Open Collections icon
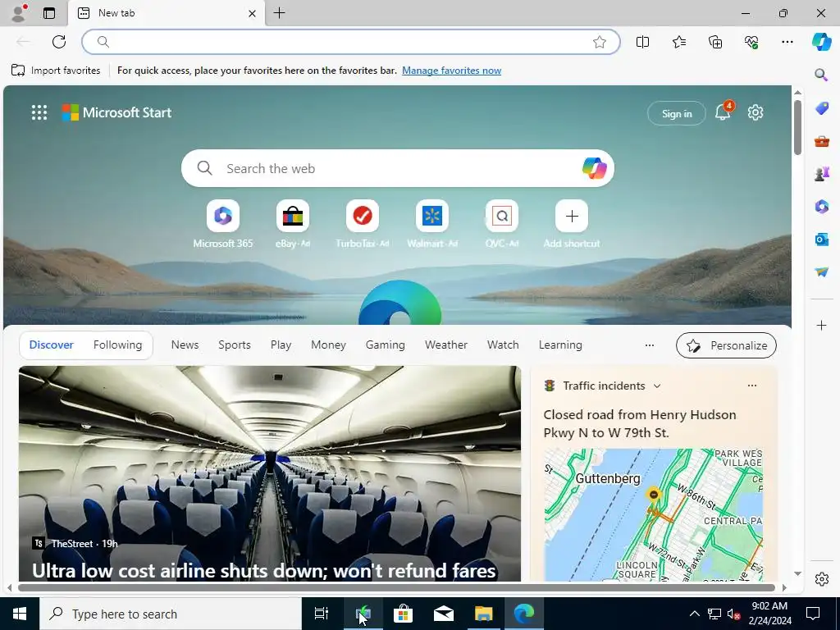The image size is (840, 630). coord(715,42)
